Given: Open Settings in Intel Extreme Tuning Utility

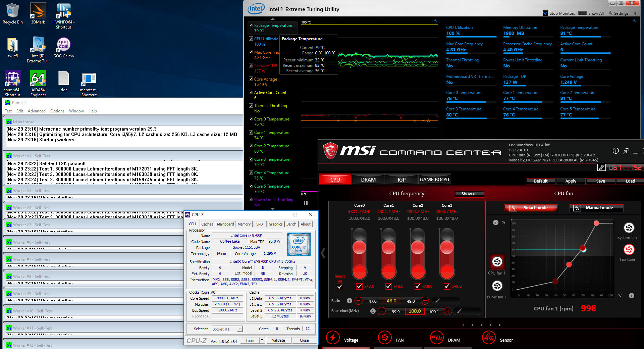Looking at the screenshot, I should (x=618, y=13).
